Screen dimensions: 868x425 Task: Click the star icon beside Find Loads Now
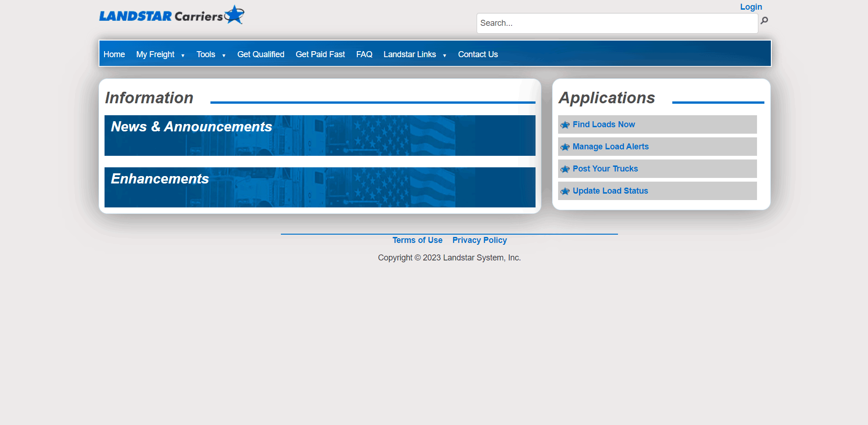(x=565, y=125)
